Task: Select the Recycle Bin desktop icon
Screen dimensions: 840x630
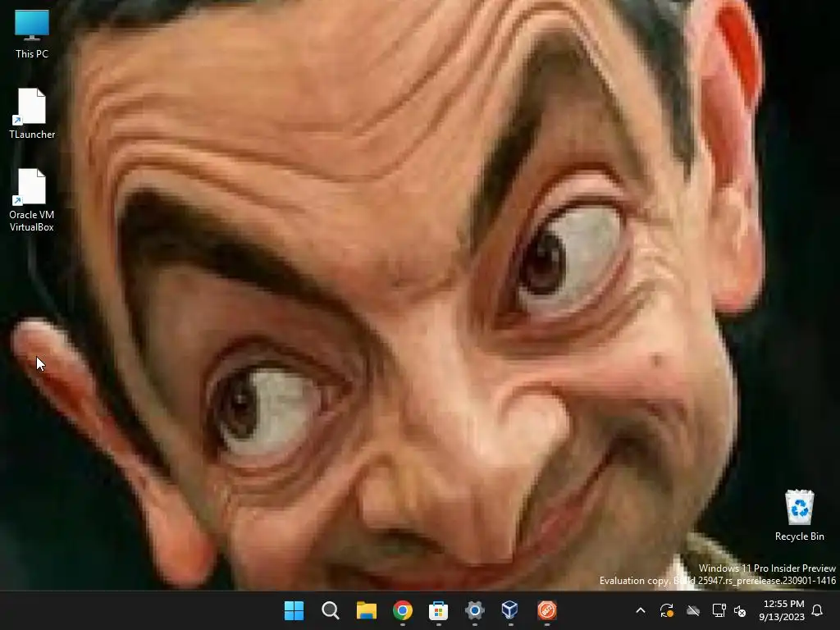Action: pos(799,515)
